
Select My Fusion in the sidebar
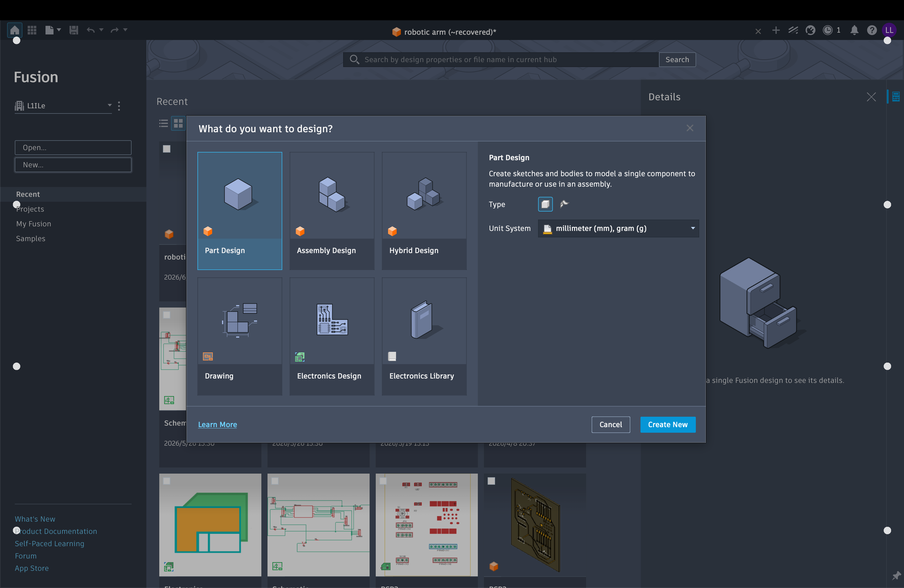tap(34, 224)
